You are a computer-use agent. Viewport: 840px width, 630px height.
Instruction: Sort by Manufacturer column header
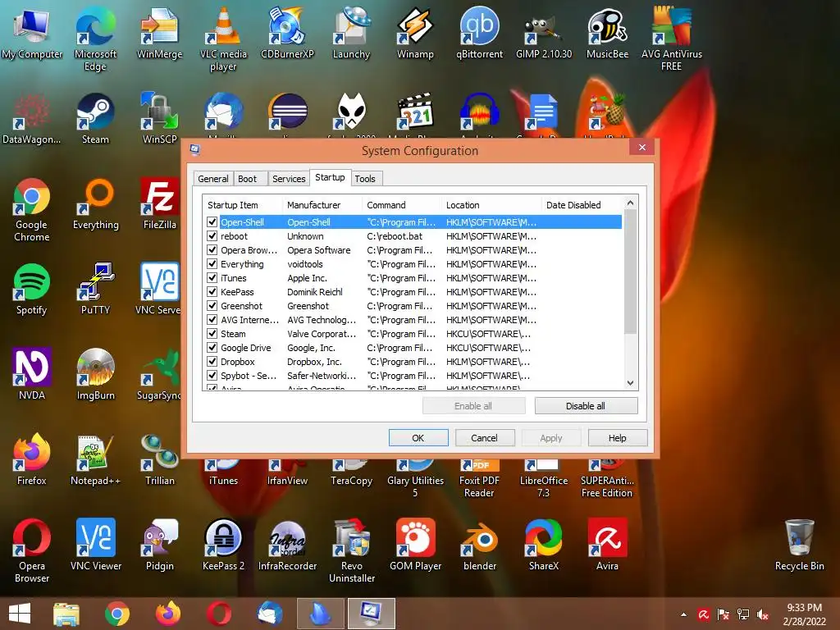click(x=322, y=204)
